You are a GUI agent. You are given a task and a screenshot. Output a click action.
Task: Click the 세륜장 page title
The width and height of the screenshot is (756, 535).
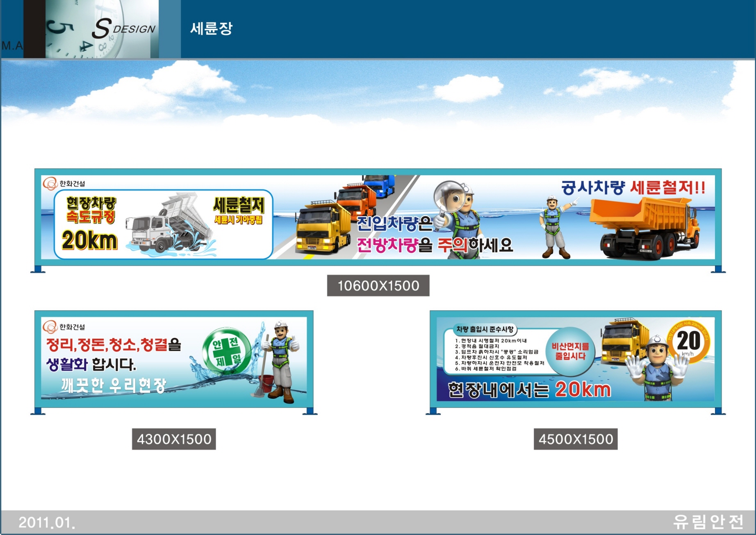tap(211, 29)
